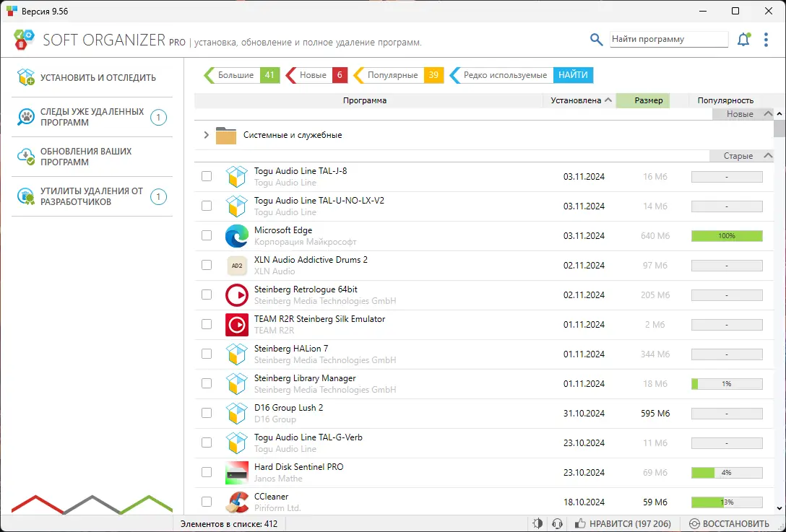The image size is (786, 532).
Task: Click the Microsoft Edge icon
Action: pyautogui.click(x=237, y=236)
